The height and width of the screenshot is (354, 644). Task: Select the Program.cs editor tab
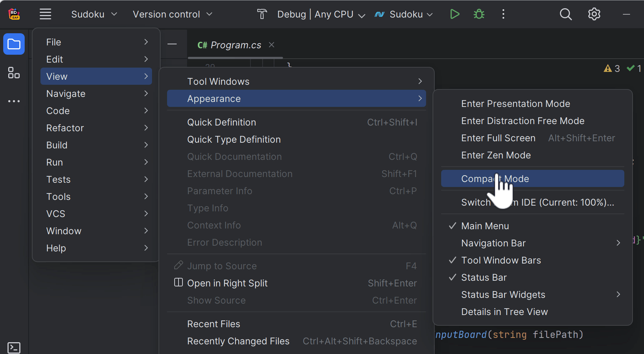click(229, 45)
